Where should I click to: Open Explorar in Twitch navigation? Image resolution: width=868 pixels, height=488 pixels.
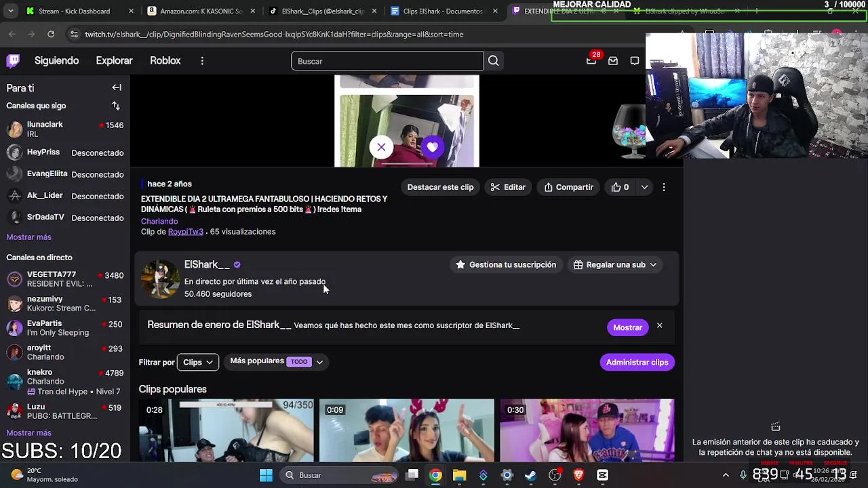pos(114,61)
